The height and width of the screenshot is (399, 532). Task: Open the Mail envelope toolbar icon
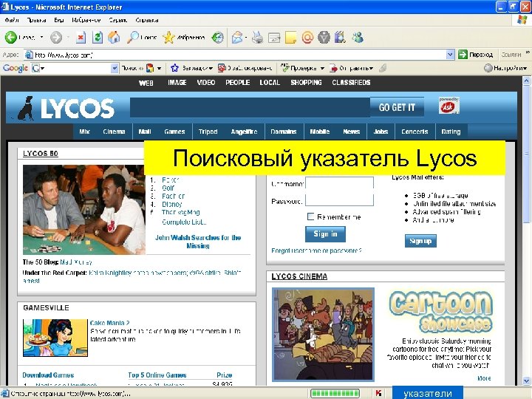[237, 38]
